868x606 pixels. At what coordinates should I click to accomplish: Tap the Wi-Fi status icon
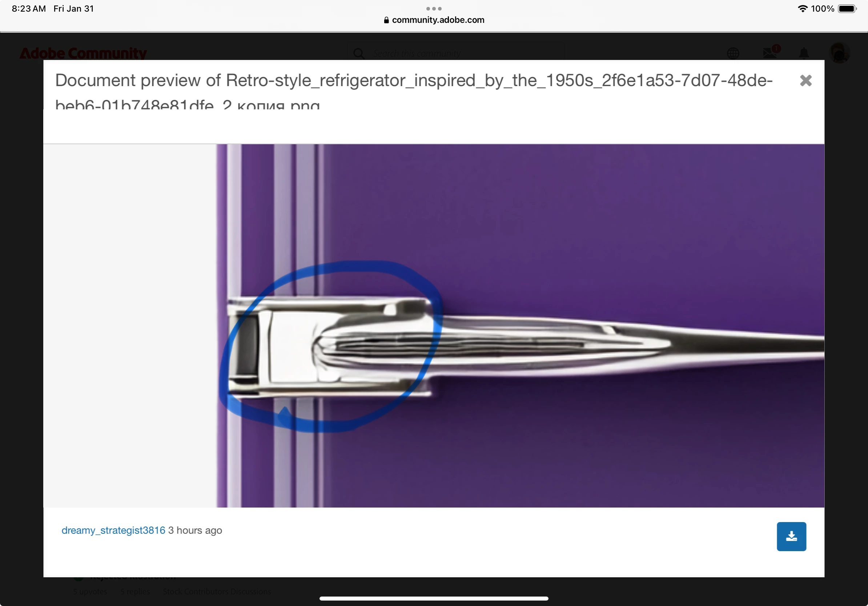[802, 8]
